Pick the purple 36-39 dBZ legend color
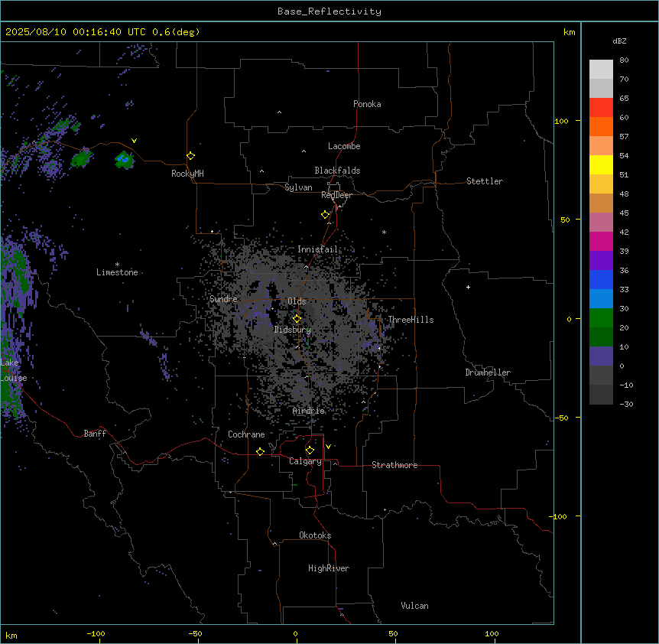 coord(601,260)
